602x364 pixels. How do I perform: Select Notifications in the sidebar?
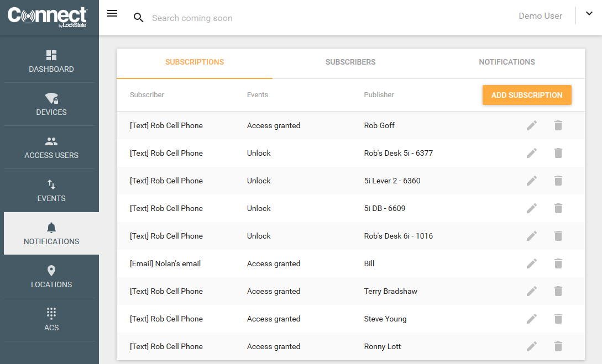51,234
